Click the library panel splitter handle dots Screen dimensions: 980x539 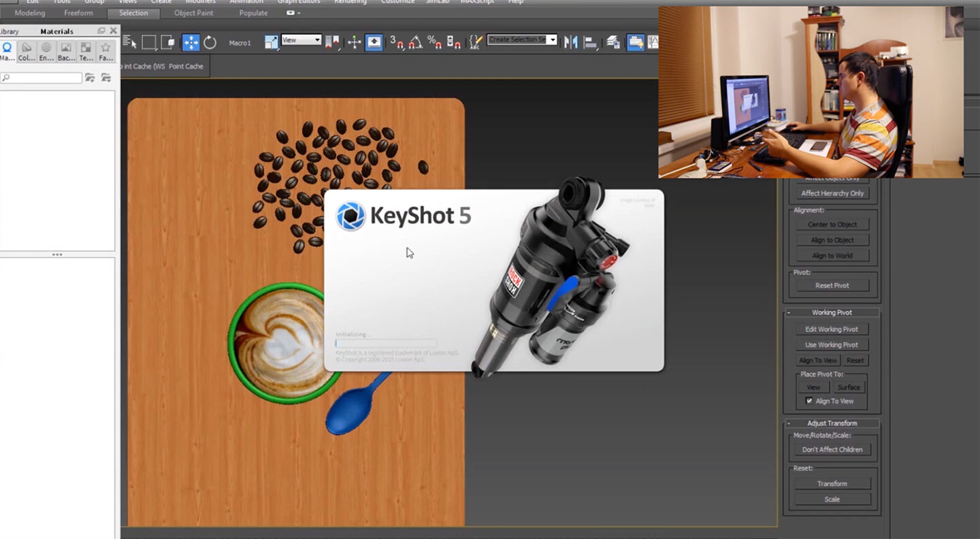[57, 255]
